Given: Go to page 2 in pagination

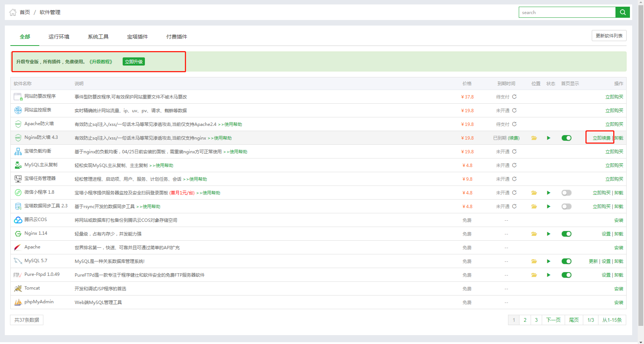Looking at the screenshot, I should 525,320.
